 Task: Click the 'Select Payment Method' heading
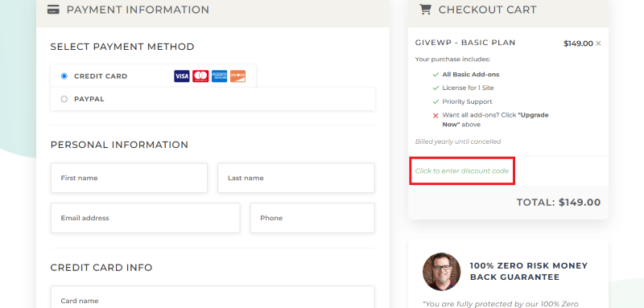tap(122, 47)
